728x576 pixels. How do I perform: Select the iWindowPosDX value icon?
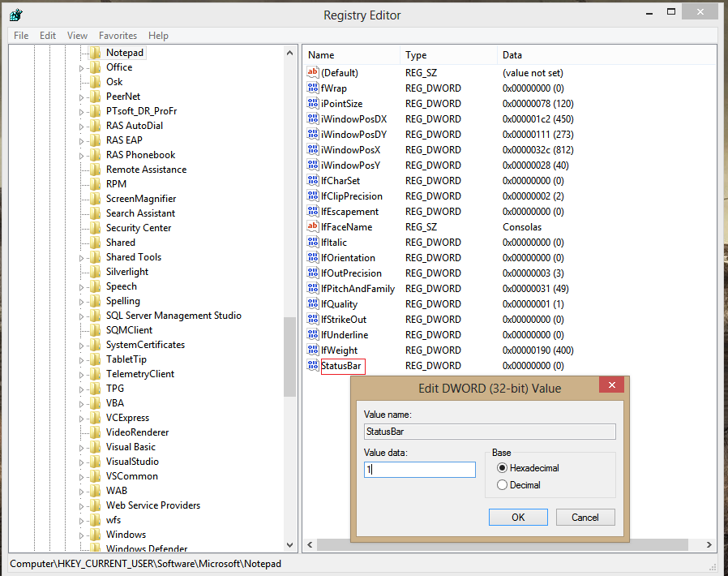click(x=313, y=118)
